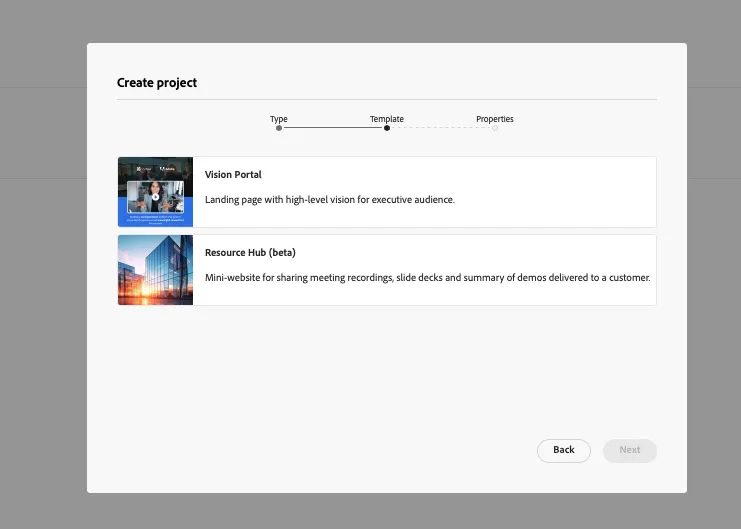Click the disabled Next button

tap(630, 451)
